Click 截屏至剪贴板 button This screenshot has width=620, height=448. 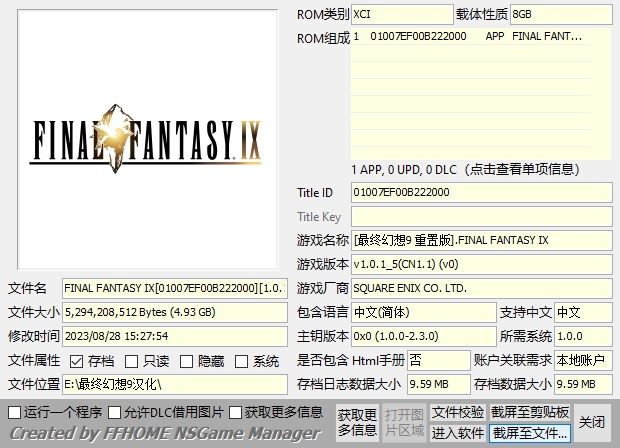pyautogui.click(x=530, y=412)
